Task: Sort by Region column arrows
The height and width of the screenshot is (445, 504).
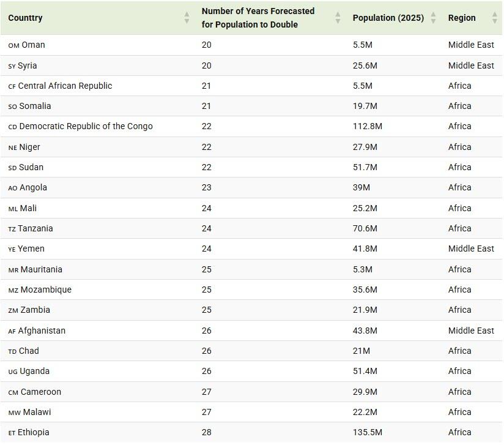Action: [494, 18]
